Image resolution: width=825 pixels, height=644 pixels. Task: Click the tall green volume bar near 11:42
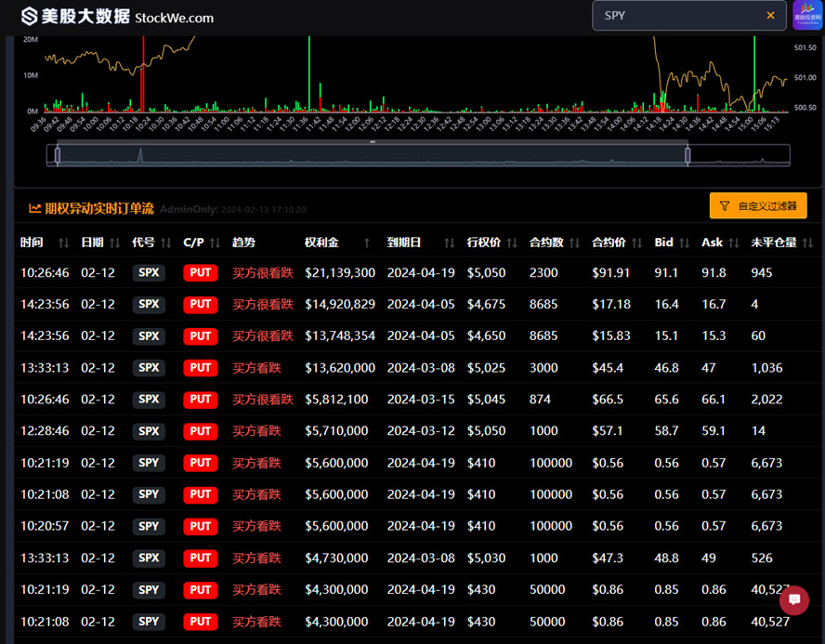(x=308, y=73)
